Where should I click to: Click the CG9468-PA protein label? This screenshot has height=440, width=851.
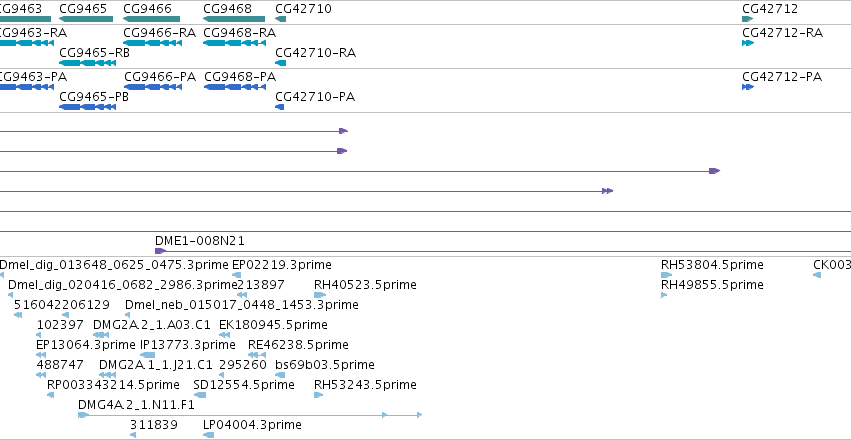click(x=240, y=77)
